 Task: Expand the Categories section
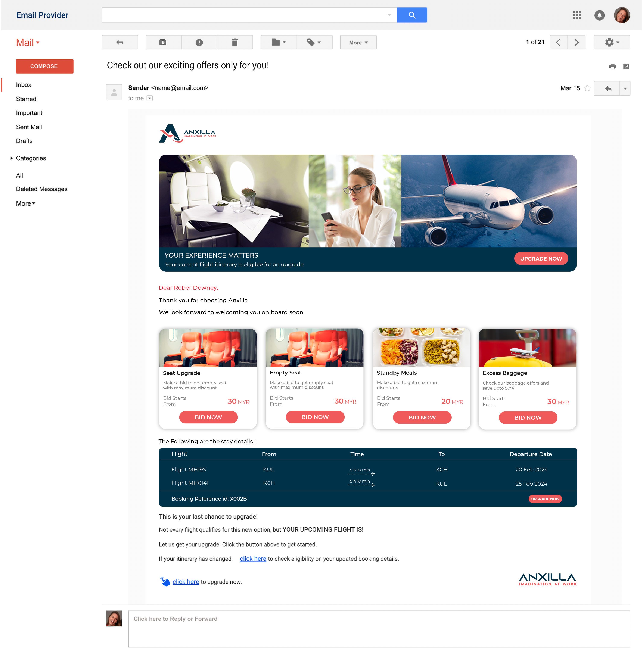(x=28, y=158)
